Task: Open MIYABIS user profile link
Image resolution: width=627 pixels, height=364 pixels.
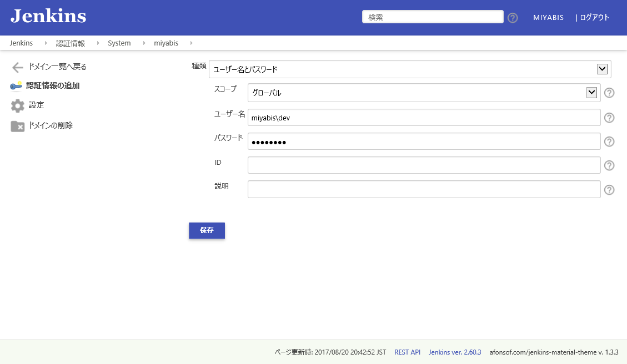Action: tap(548, 18)
